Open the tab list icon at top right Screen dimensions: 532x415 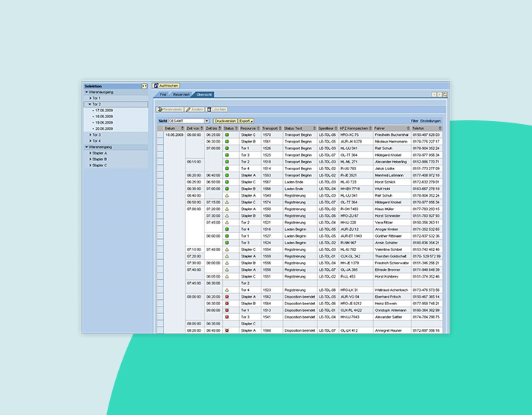[x=445, y=95]
